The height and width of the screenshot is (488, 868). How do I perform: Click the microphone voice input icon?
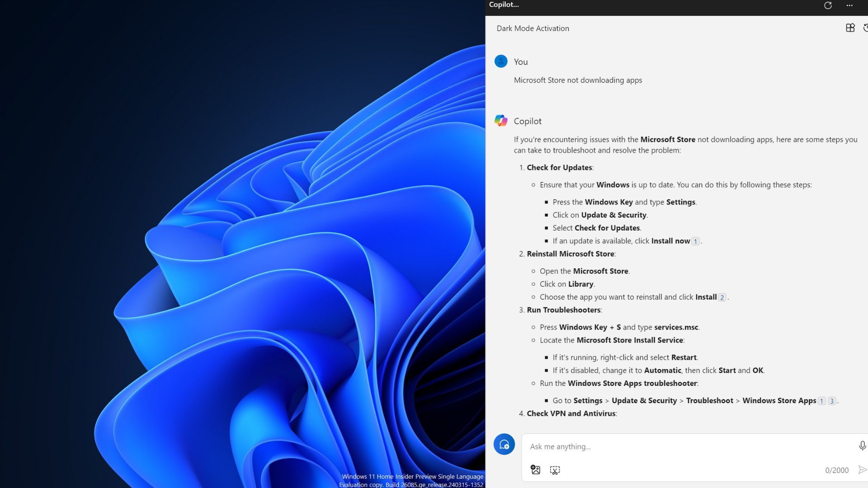[x=862, y=446]
